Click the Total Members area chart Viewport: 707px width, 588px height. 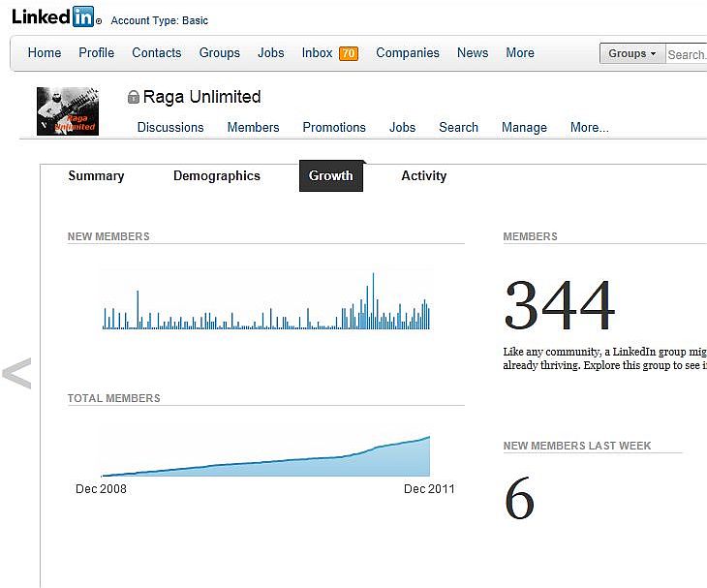266,455
